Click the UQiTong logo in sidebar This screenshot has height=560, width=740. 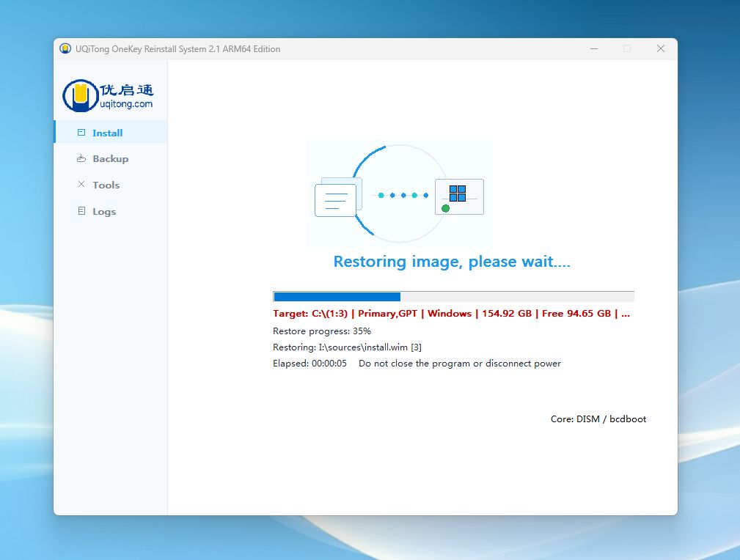pyautogui.click(x=108, y=95)
